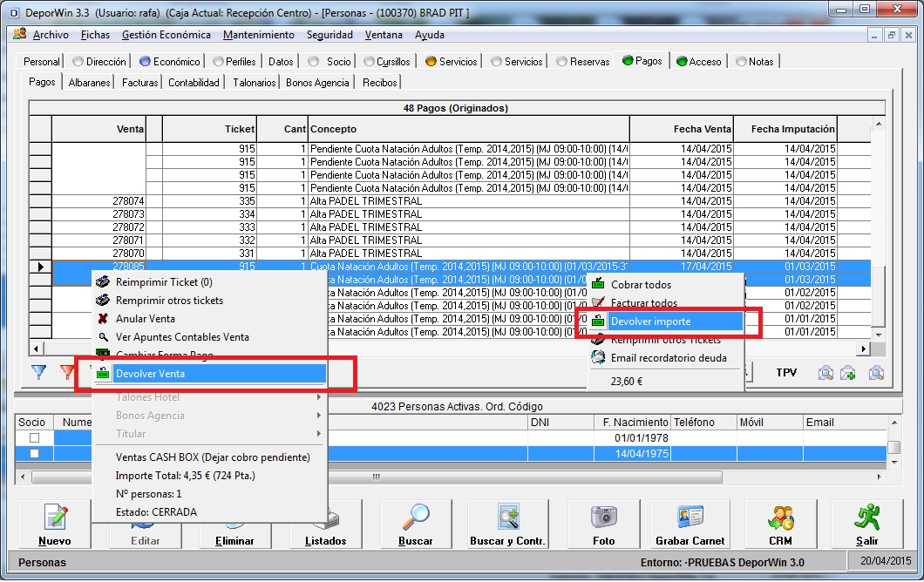The width and height of the screenshot is (924, 582).
Task: Open the Acceso tab
Action: 699,61
